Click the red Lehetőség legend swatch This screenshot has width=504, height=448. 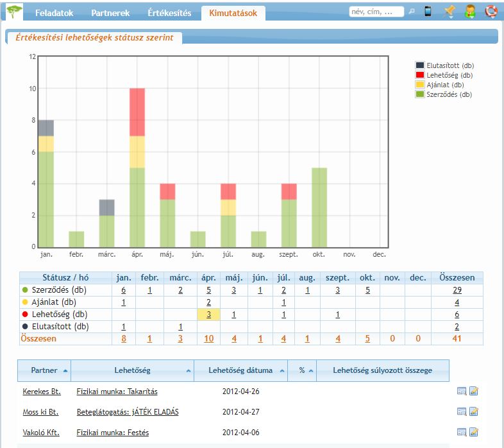click(x=420, y=75)
